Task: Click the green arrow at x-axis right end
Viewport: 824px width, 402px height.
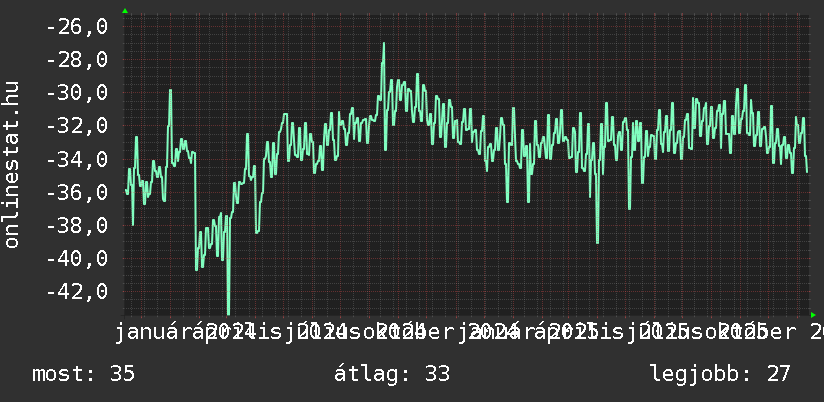Action: 811,314
